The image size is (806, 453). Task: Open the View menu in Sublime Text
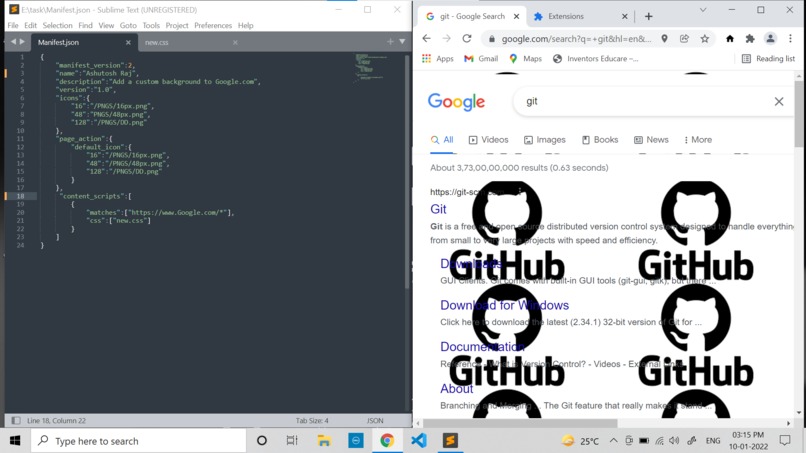pyautogui.click(x=106, y=25)
